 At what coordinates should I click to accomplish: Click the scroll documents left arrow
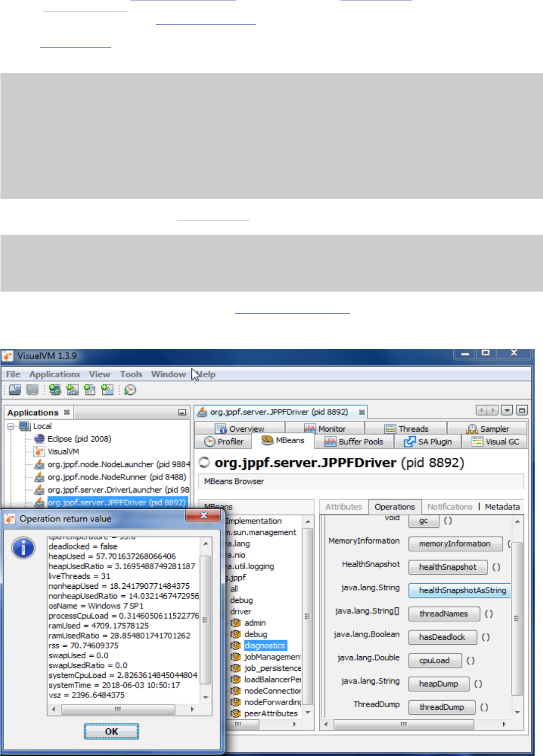click(x=482, y=410)
